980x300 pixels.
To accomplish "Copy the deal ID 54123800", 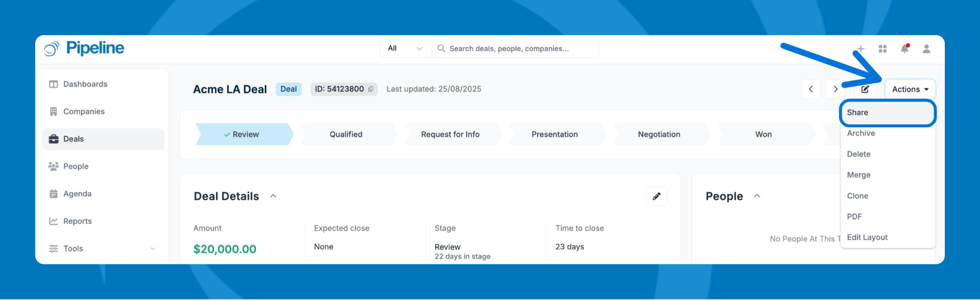I will pos(371,89).
